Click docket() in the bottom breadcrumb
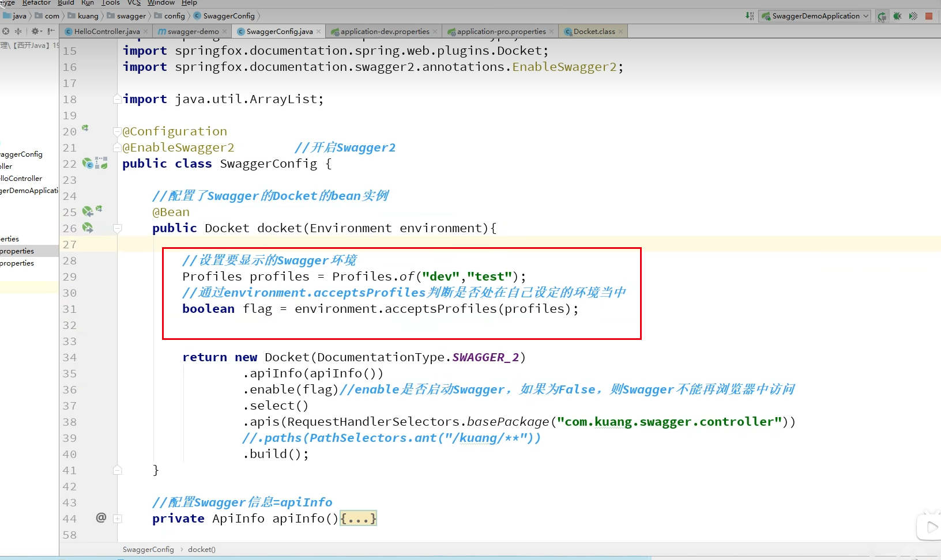This screenshot has width=941, height=560. (x=202, y=550)
